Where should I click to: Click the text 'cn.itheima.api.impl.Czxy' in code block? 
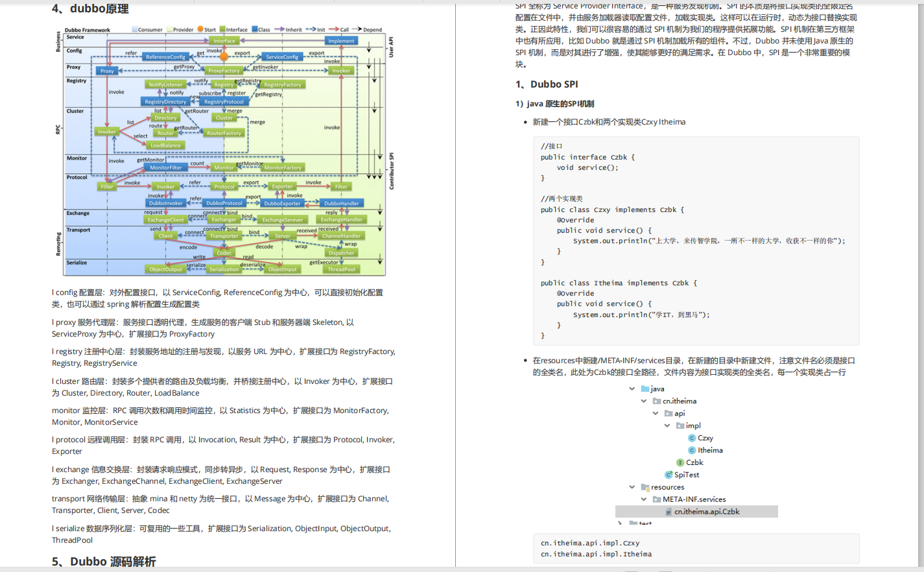590,543
